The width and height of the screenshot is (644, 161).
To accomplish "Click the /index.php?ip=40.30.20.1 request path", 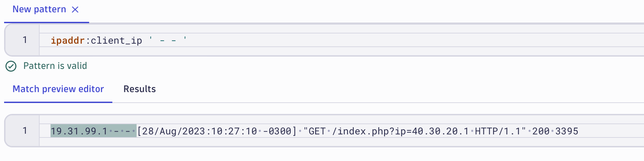I will tap(400, 131).
